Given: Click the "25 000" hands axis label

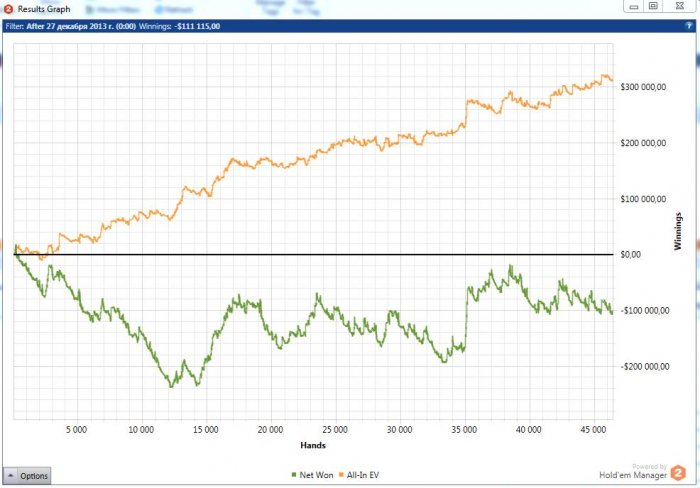Looking at the screenshot, I should tap(335, 430).
